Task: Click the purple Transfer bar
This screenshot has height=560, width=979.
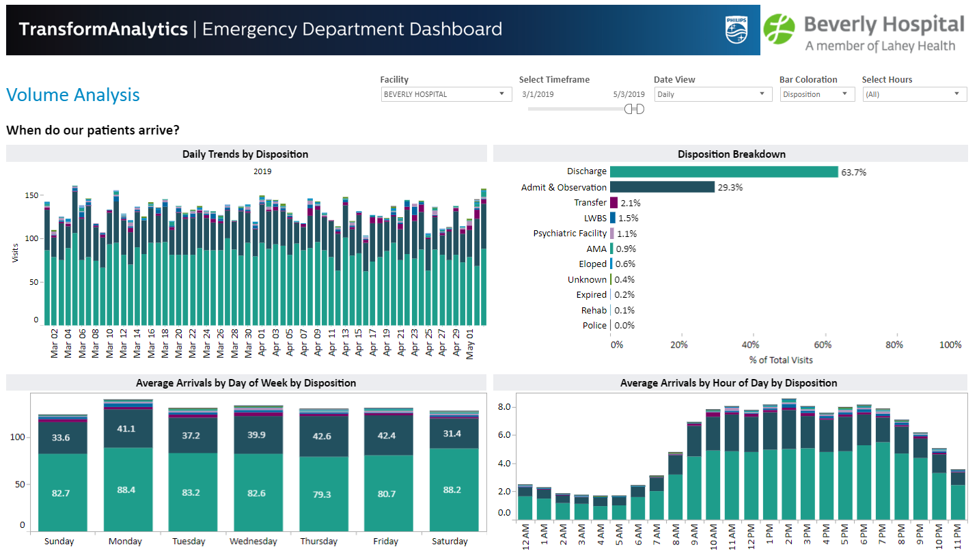Action: (x=613, y=203)
